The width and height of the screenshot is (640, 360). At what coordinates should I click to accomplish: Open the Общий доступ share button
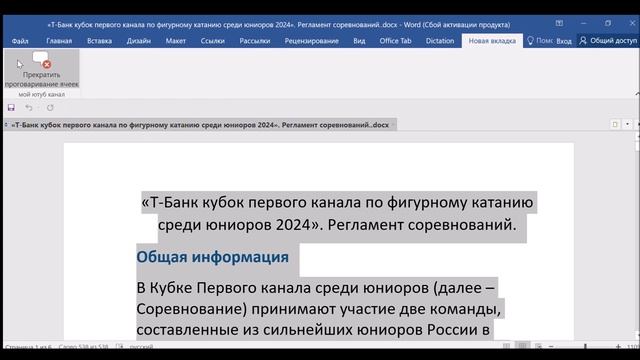coord(608,41)
